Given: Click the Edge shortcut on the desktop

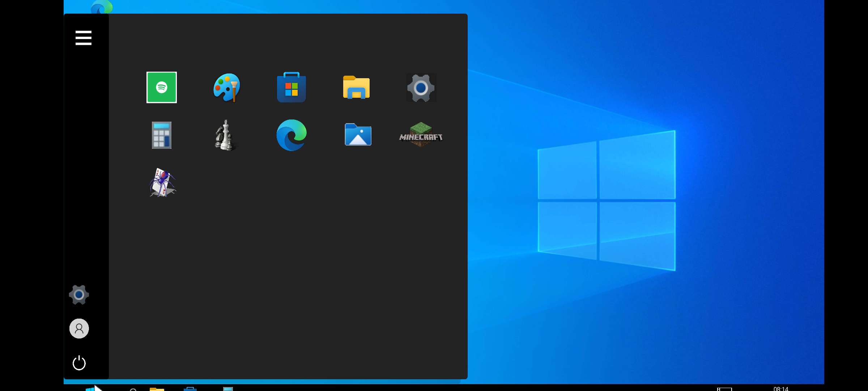Looking at the screenshot, I should click(102, 7).
